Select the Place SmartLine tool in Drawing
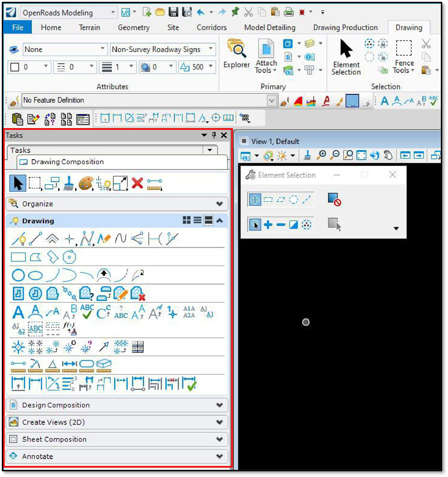This screenshot has height=477, width=448. pos(18,239)
